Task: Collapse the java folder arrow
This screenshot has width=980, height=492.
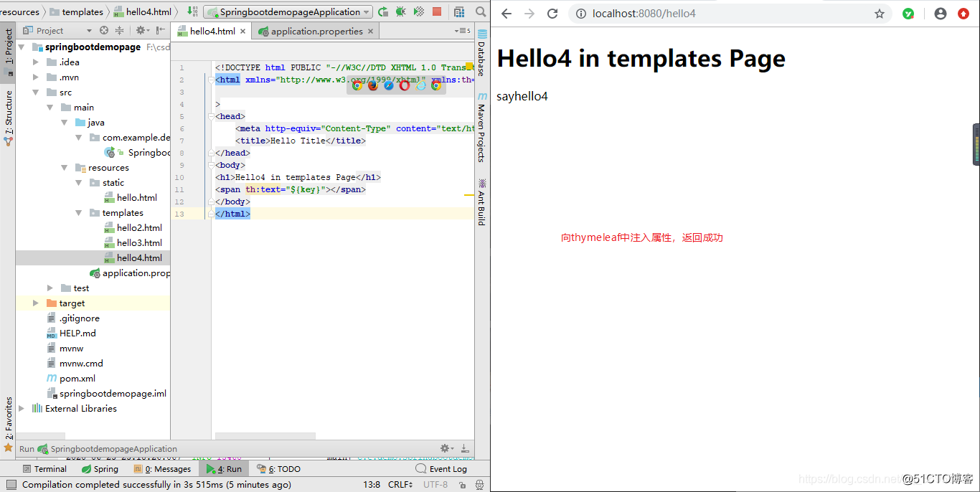Action: 65,123
